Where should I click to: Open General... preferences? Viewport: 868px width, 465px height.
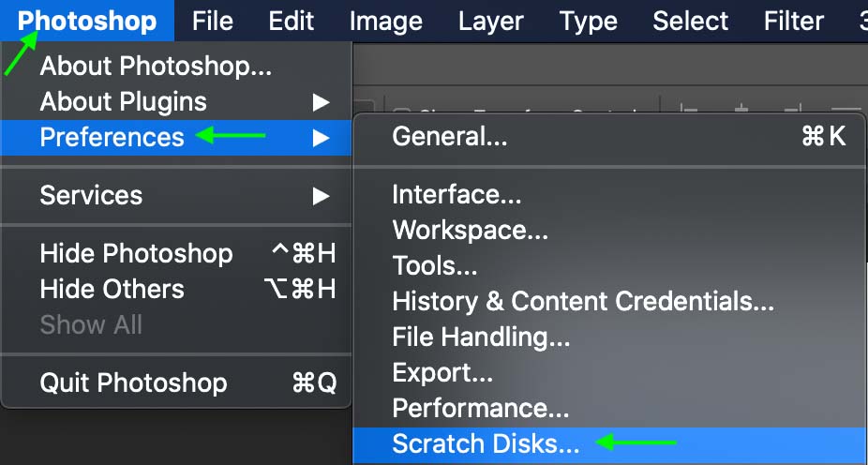click(608, 136)
